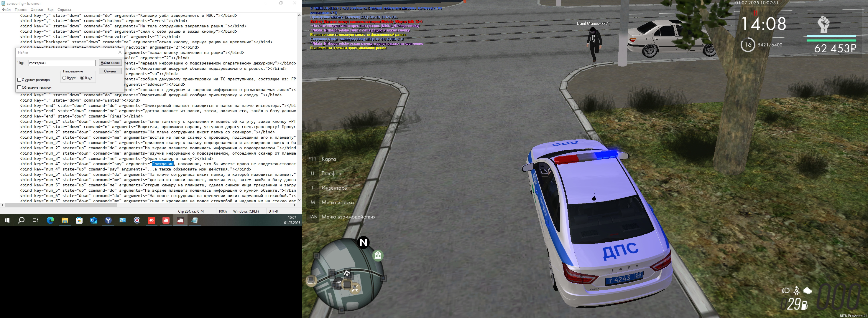Click the 62 453₽ money display
The image size is (868, 318).
click(x=835, y=49)
